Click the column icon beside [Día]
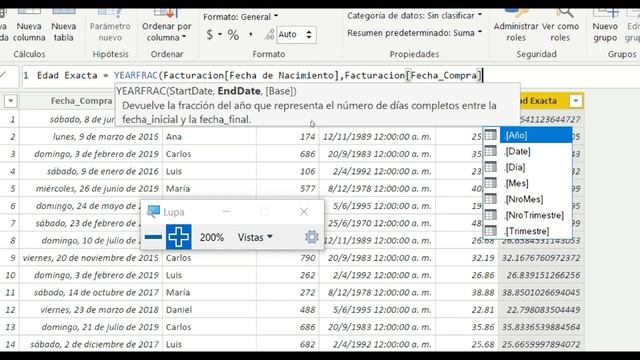Image resolution: width=640 pixels, height=360 pixels. [x=491, y=167]
